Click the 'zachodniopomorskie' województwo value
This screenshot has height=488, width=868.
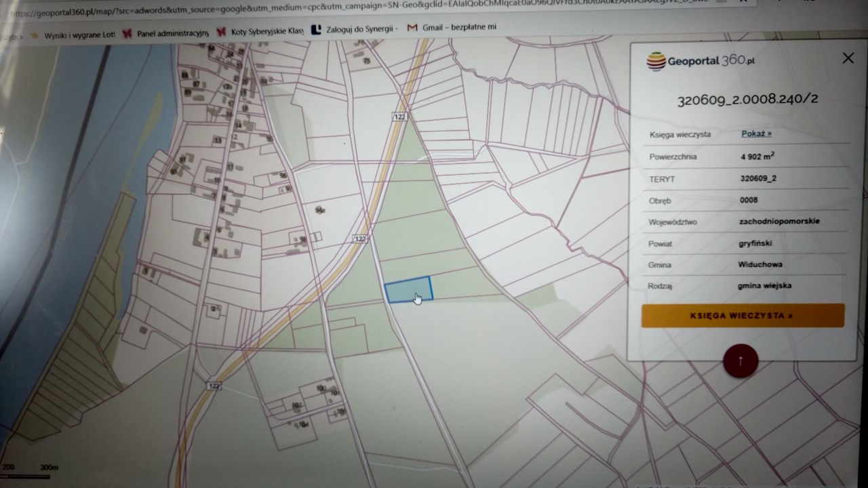(779, 221)
